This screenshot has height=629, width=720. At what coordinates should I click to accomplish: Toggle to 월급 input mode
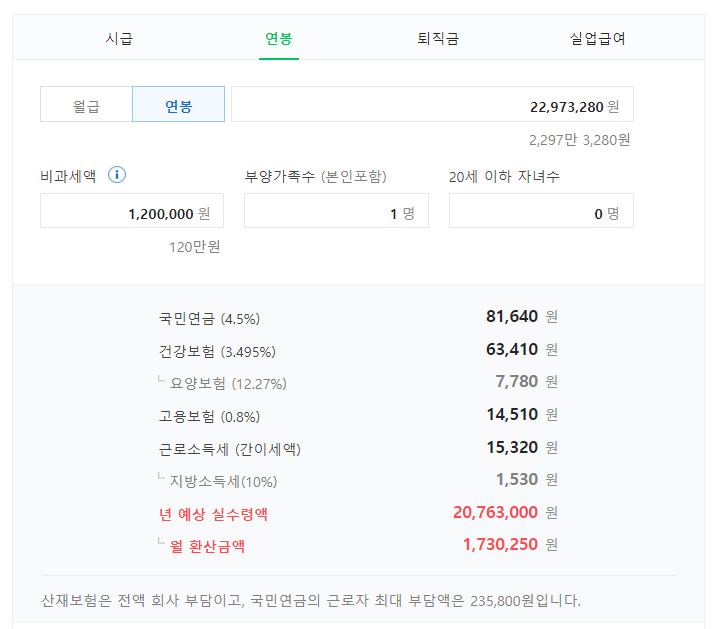point(86,104)
